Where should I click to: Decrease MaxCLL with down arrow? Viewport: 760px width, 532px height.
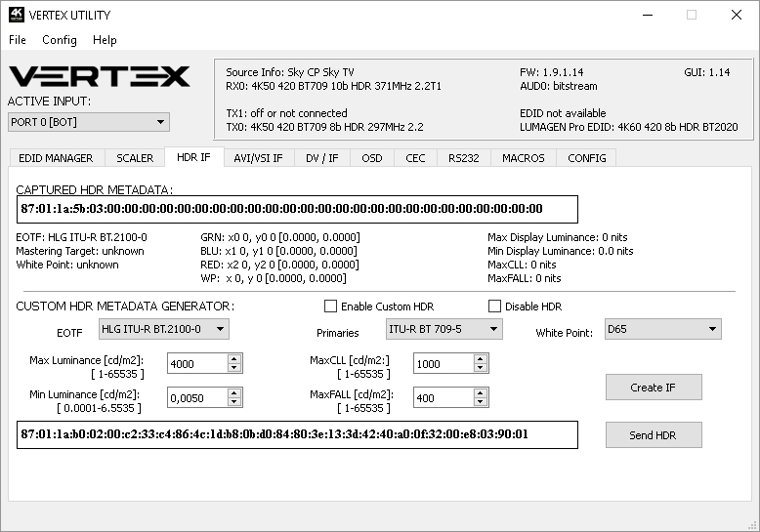481,368
